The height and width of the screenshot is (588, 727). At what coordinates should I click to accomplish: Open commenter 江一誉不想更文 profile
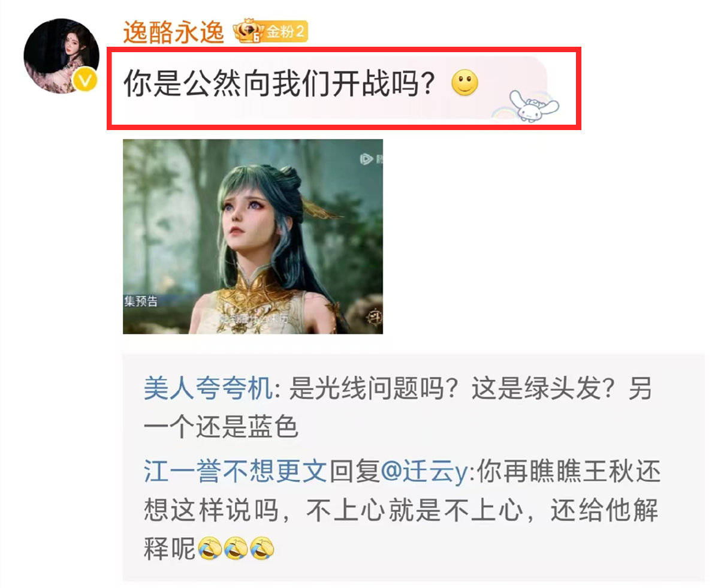coord(235,471)
